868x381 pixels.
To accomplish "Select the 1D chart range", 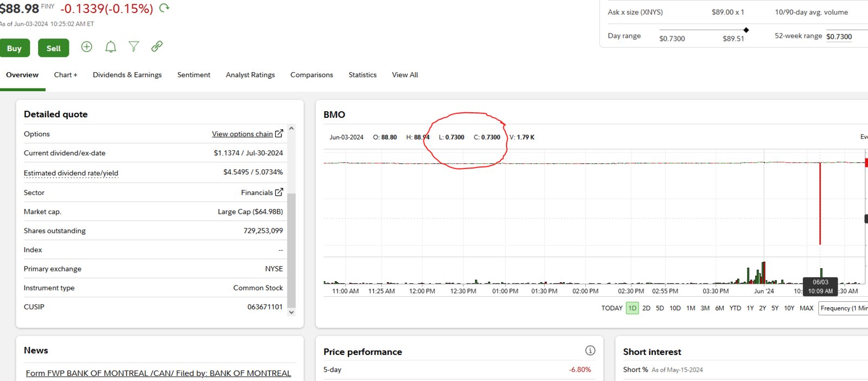I will coord(633,308).
